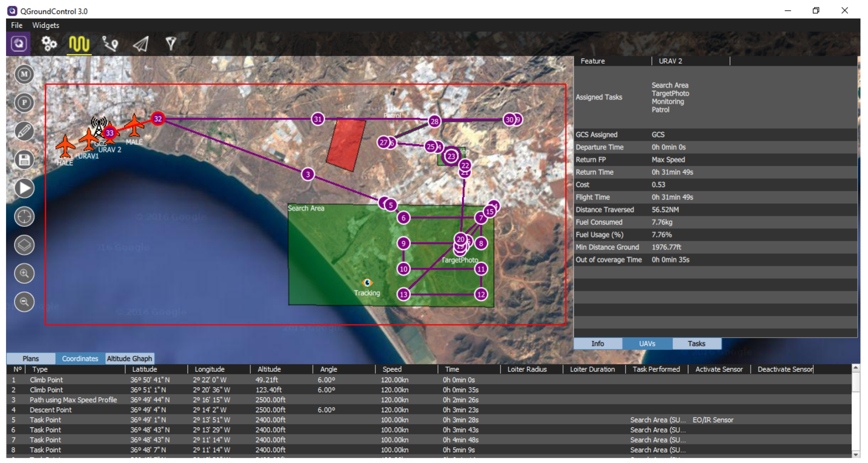The height and width of the screenshot is (463, 868).
Task: Open the map layers icon
Action: pyautogui.click(x=24, y=245)
